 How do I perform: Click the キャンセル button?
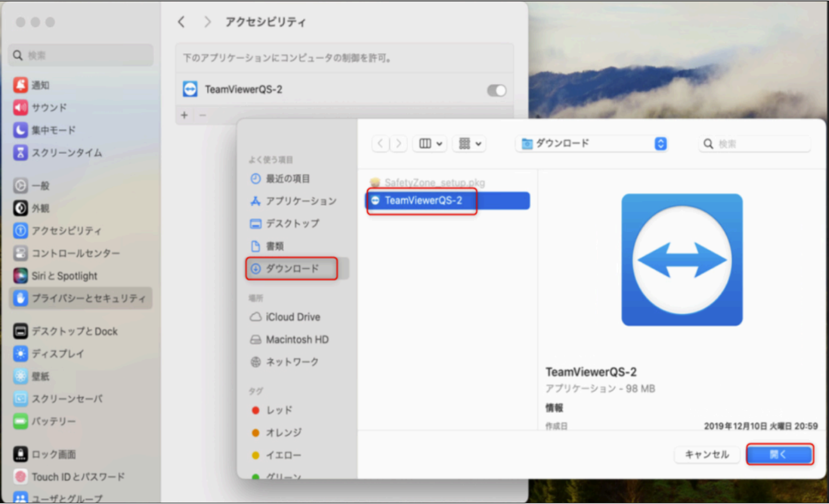click(707, 455)
